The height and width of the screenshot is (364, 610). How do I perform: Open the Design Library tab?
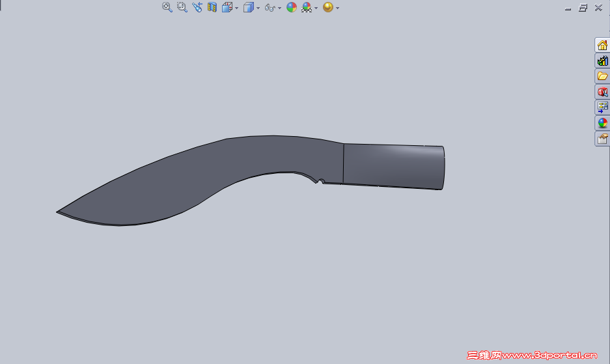point(602,61)
